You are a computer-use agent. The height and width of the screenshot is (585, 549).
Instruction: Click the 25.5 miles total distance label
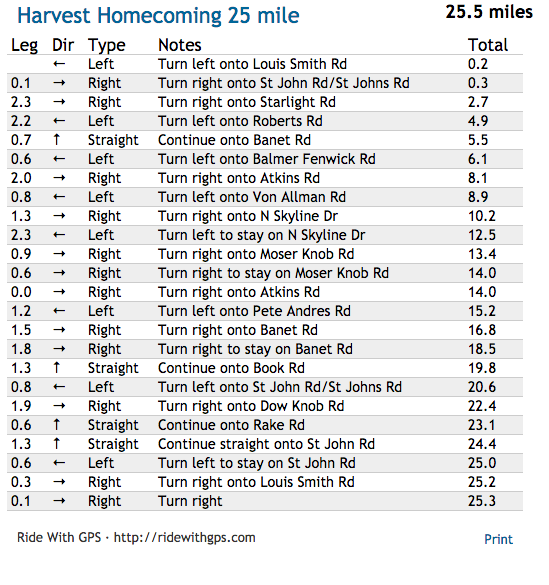click(x=489, y=12)
